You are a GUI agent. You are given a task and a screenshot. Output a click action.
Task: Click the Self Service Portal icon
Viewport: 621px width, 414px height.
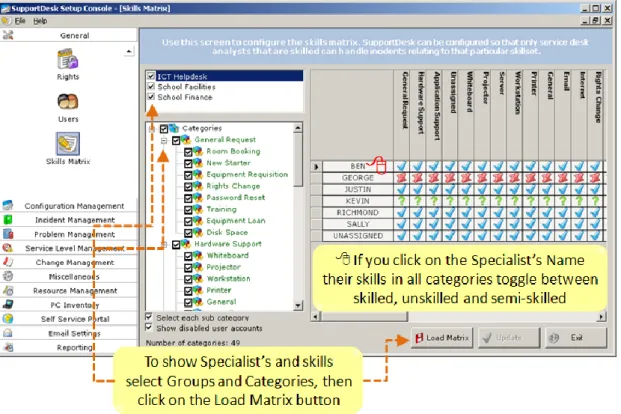pyautogui.click(x=8, y=319)
